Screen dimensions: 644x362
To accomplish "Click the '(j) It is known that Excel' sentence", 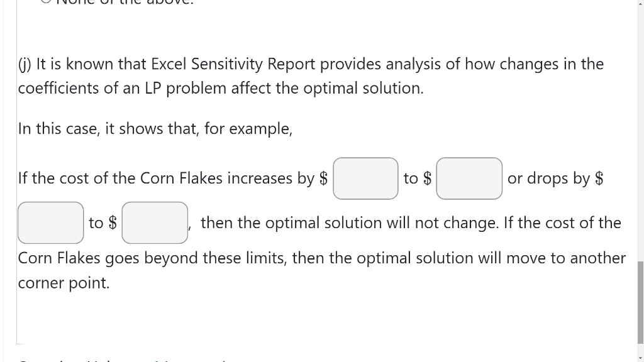I will (311, 64).
